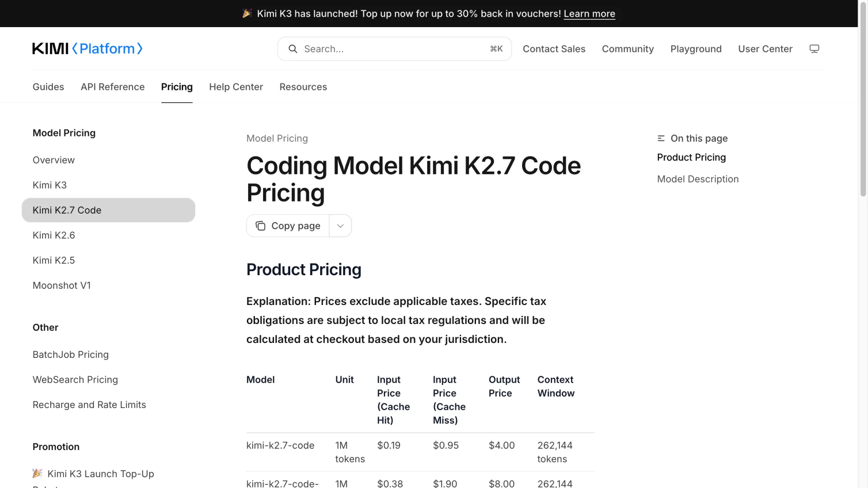This screenshot has height=488, width=868.
Task: Click the Product Pricing heading
Action: [x=304, y=269]
